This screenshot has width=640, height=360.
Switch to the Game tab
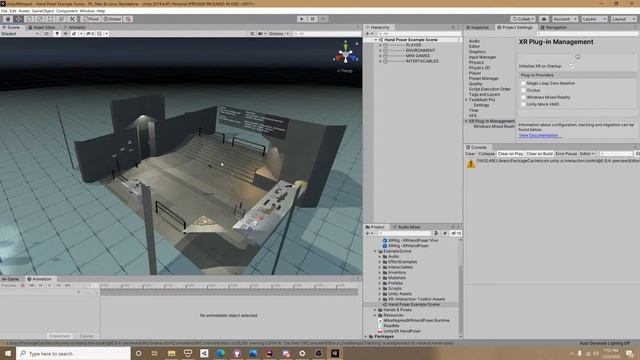pos(11,279)
